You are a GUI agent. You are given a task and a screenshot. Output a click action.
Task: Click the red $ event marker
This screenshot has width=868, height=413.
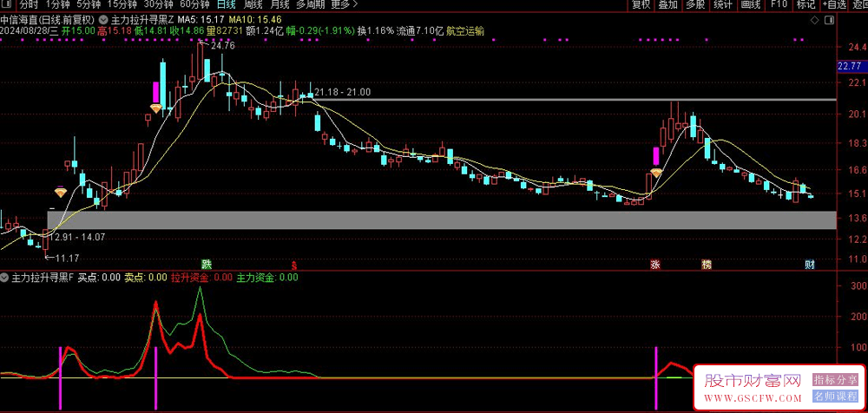294,264
